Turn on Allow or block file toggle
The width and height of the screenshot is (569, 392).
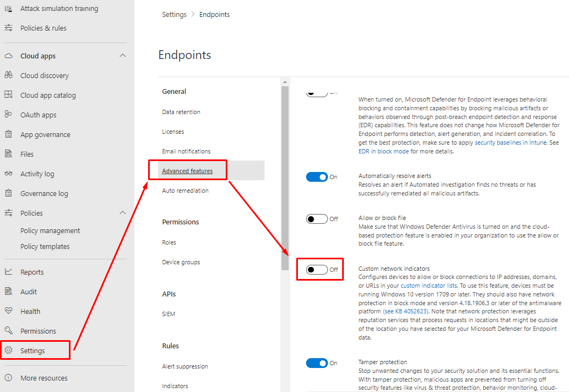click(317, 219)
